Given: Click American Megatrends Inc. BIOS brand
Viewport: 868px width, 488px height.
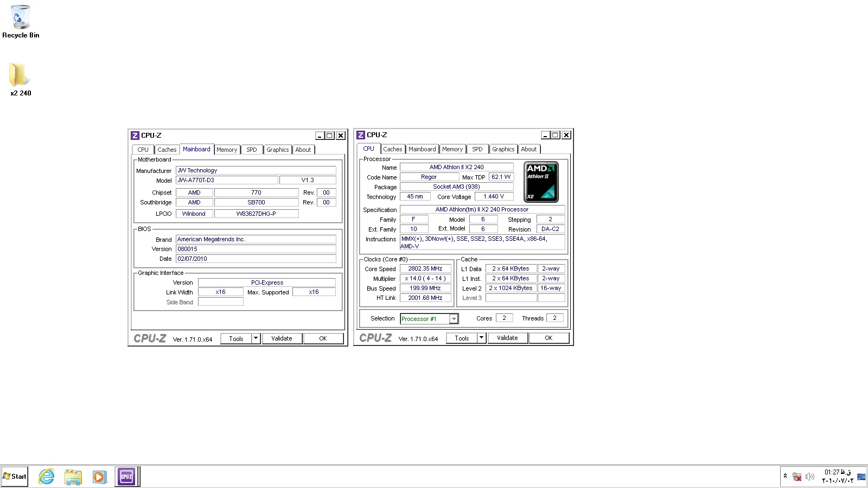Looking at the screenshot, I should coord(256,239).
